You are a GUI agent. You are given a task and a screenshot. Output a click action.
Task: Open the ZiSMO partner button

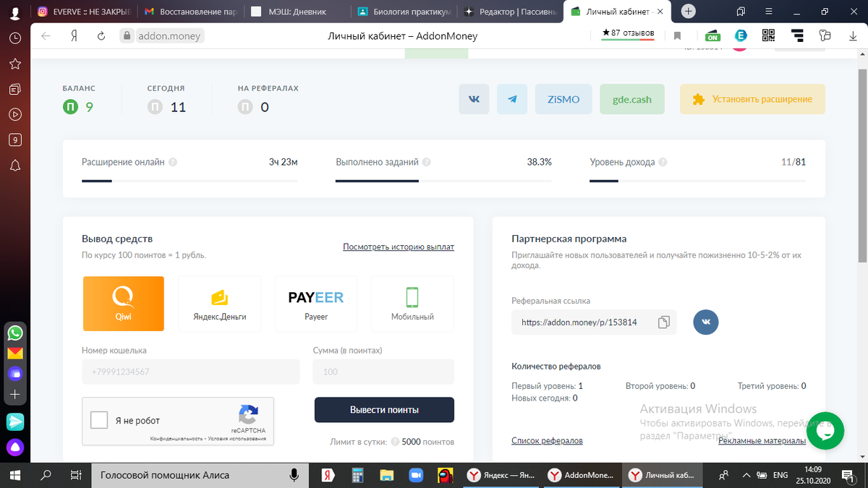[x=563, y=99]
